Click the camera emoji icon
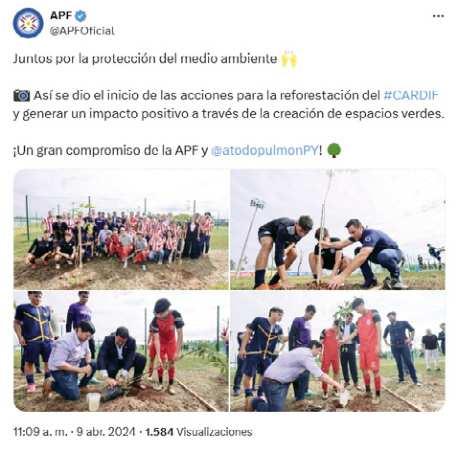The height and width of the screenshot is (453, 458). (x=22, y=96)
